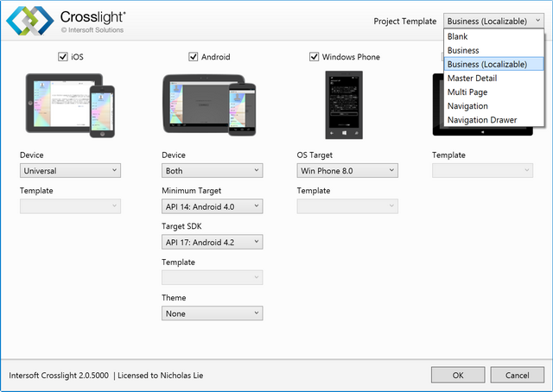This screenshot has height=392, width=553.
Task: Choose Business (Localizable) in the open list
Action: tap(493, 64)
